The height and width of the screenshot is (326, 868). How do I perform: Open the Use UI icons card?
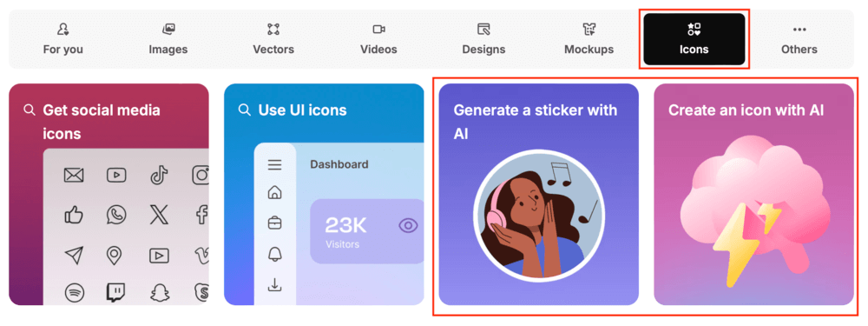pos(324,194)
